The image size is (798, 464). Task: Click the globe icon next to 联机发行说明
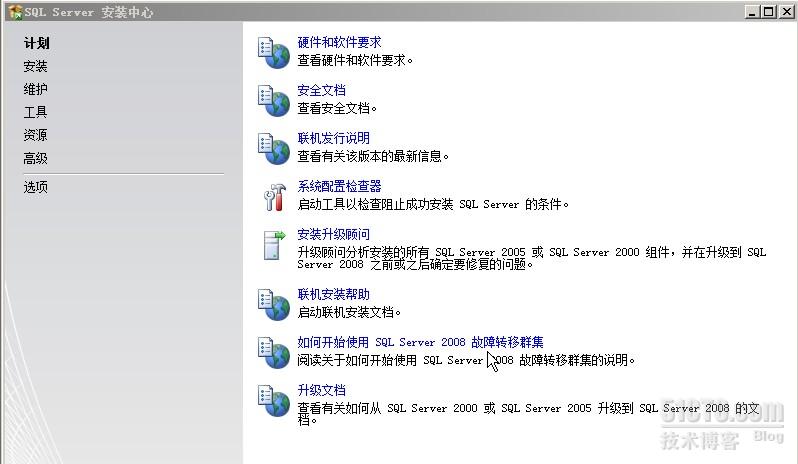pyautogui.click(x=274, y=149)
